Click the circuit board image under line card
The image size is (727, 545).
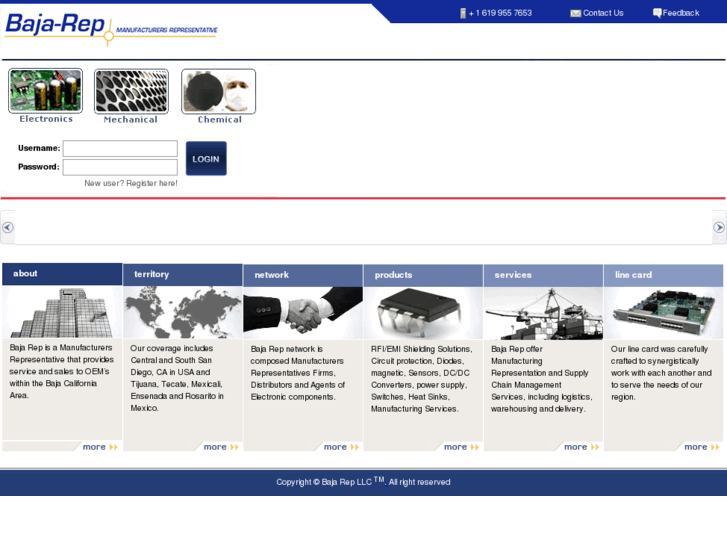click(x=663, y=313)
